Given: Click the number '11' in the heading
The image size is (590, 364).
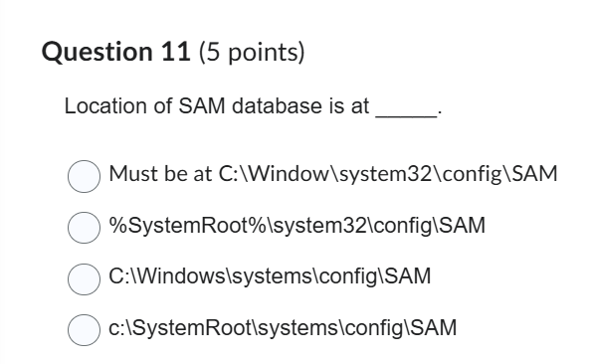Looking at the screenshot, I should 176,51.
